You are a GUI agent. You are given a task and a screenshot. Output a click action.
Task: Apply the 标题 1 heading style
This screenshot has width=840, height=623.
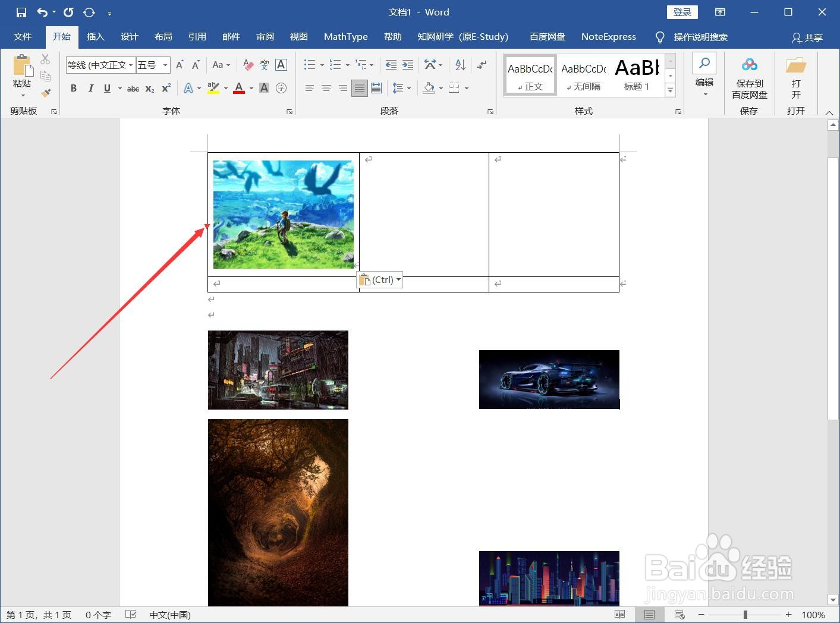coord(636,75)
